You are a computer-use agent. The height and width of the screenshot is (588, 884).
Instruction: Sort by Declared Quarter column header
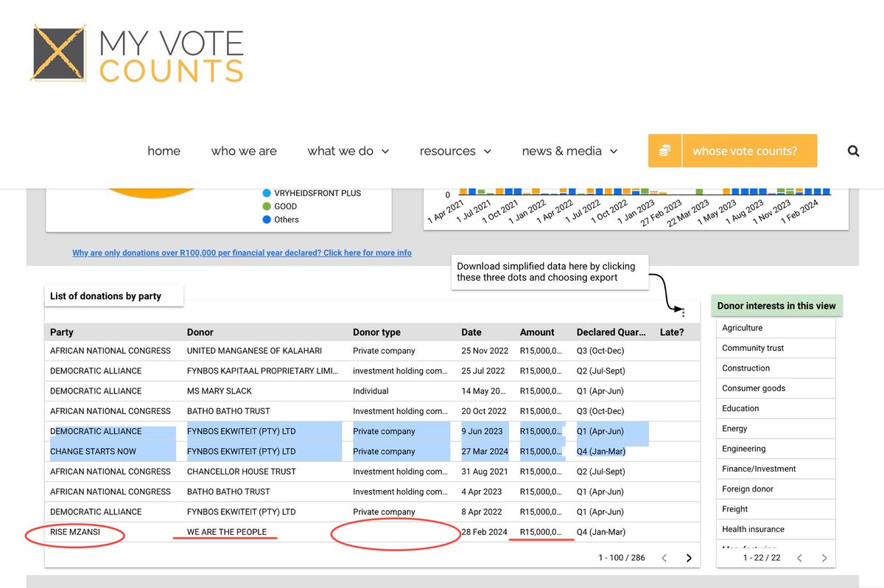[x=611, y=332]
